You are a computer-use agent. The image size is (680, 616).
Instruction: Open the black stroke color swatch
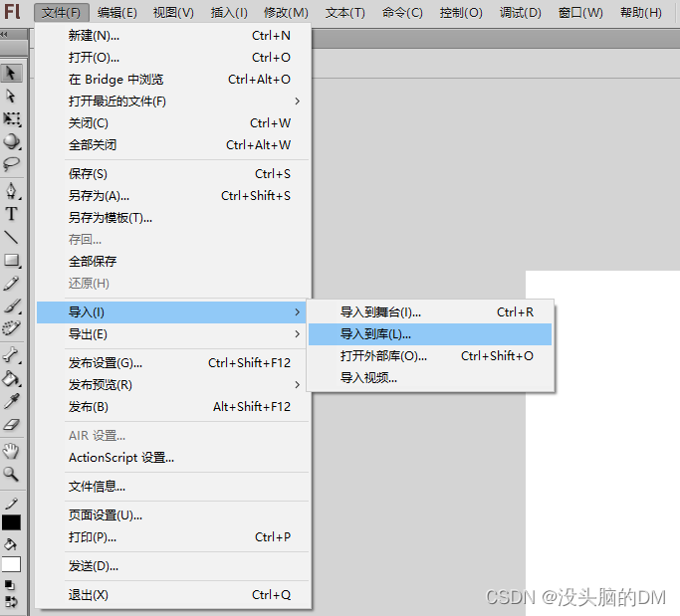pos(11,522)
